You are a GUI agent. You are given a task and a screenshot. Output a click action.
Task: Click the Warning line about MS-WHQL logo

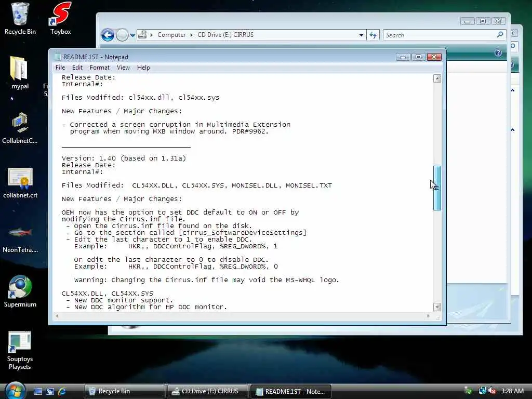click(x=207, y=280)
